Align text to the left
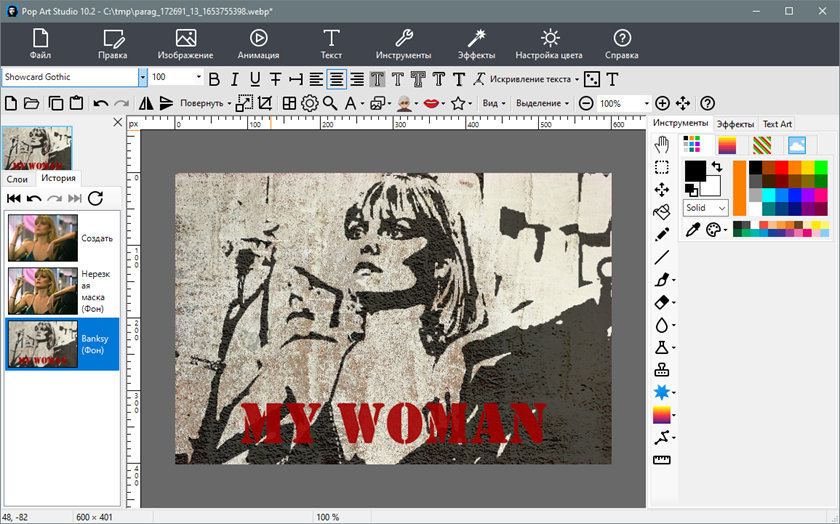Viewport: 840px width, 524px height. [x=316, y=79]
